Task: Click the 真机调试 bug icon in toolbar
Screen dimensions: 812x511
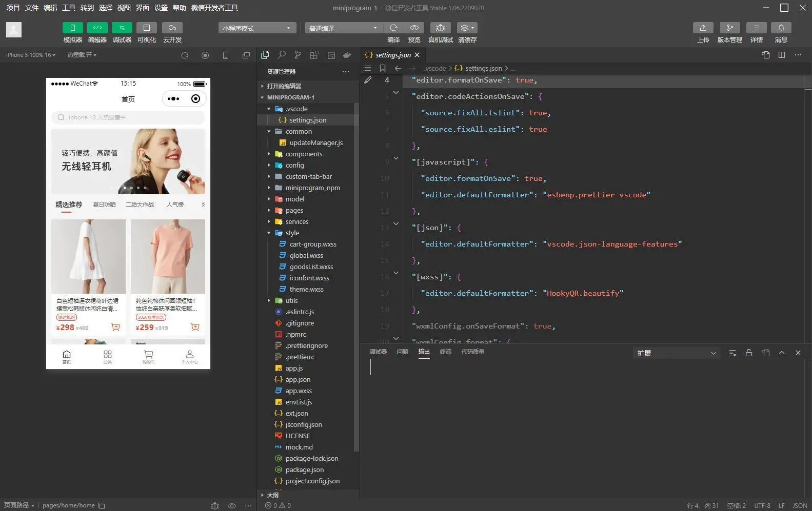Action: (440, 28)
